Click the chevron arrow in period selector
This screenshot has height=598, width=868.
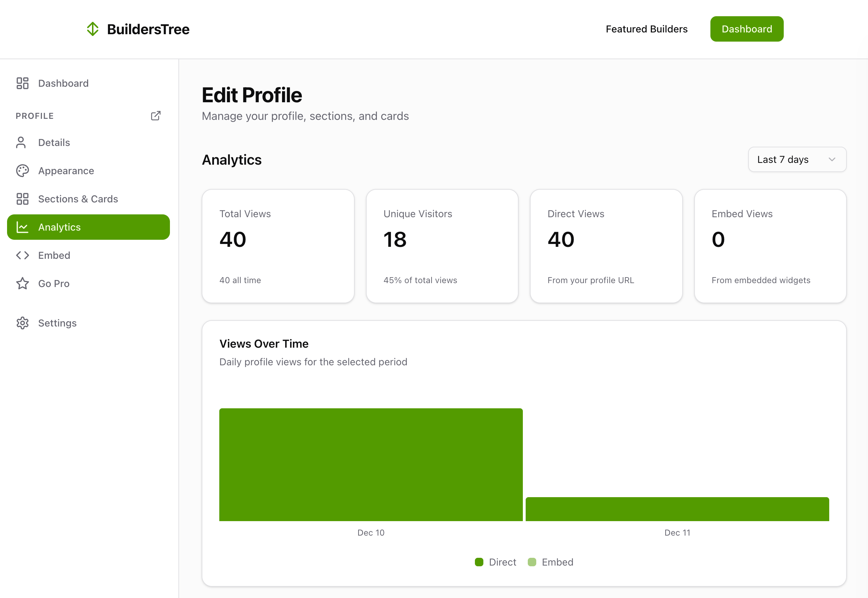(832, 160)
